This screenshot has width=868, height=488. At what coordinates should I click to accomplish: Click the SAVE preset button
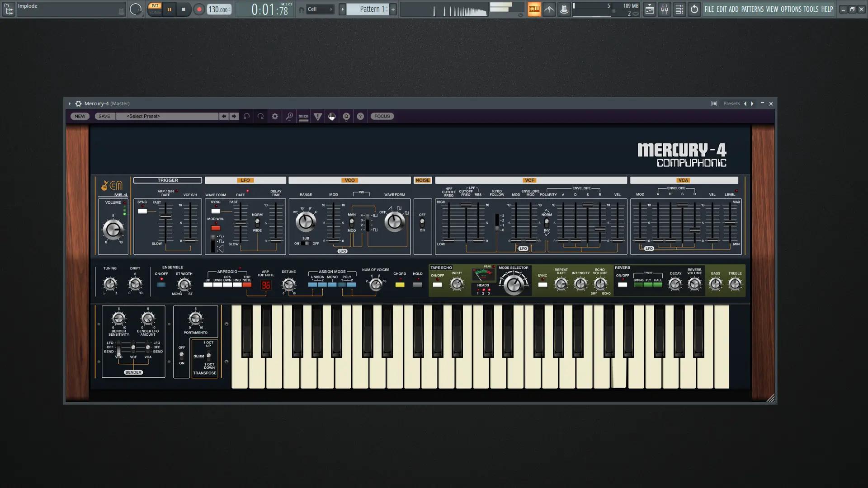point(104,116)
